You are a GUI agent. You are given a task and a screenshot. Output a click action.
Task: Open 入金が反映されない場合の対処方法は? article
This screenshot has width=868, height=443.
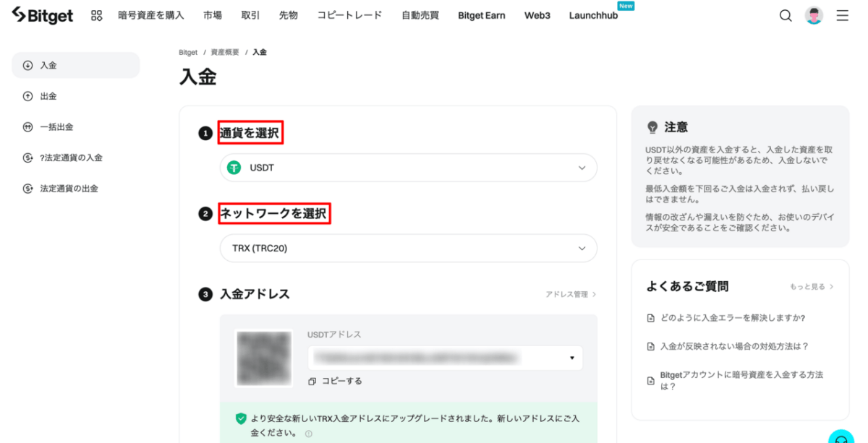tap(734, 347)
